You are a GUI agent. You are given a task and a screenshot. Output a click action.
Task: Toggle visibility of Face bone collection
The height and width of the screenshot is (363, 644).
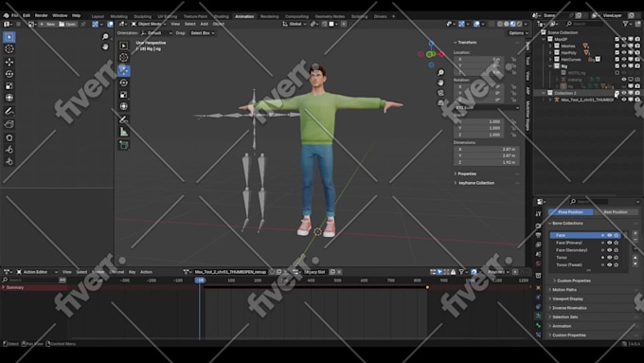click(610, 235)
